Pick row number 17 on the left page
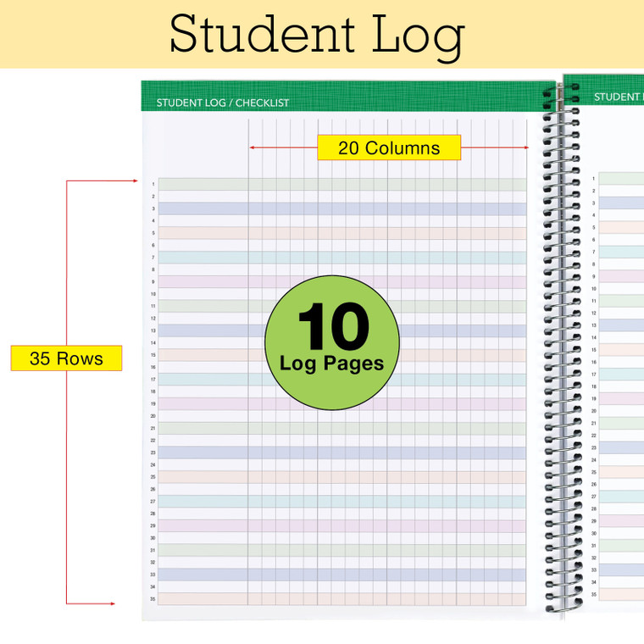 tap(153, 380)
